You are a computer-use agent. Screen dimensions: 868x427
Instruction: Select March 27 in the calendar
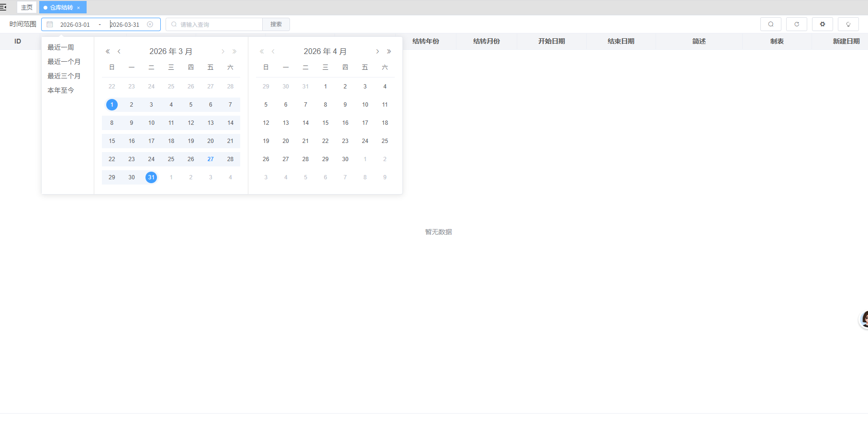point(211,159)
